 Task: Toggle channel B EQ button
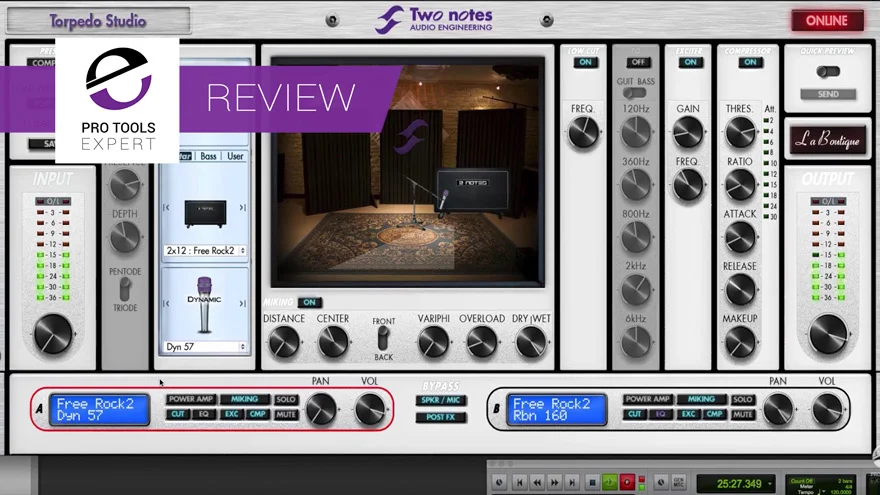[x=661, y=415]
